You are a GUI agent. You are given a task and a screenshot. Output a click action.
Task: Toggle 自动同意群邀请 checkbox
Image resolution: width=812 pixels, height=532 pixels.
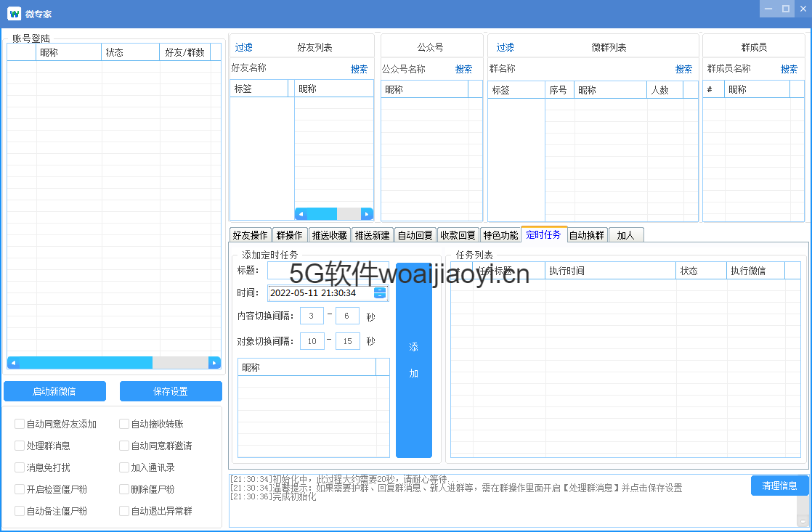point(124,446)
